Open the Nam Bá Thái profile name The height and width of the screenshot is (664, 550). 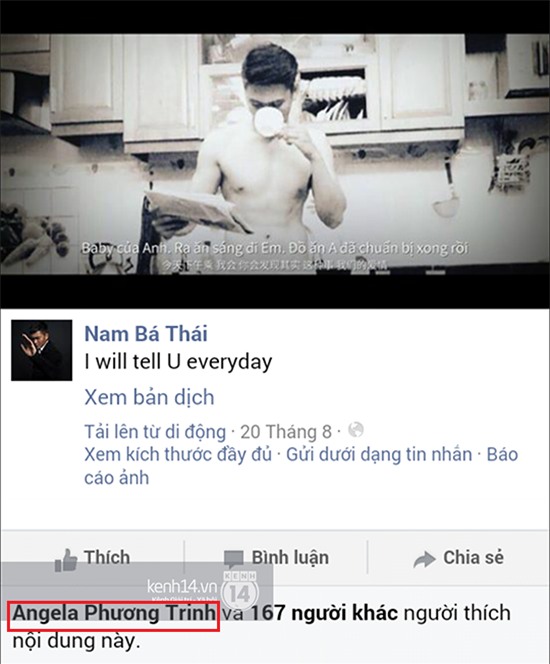(x=146, y=334)
